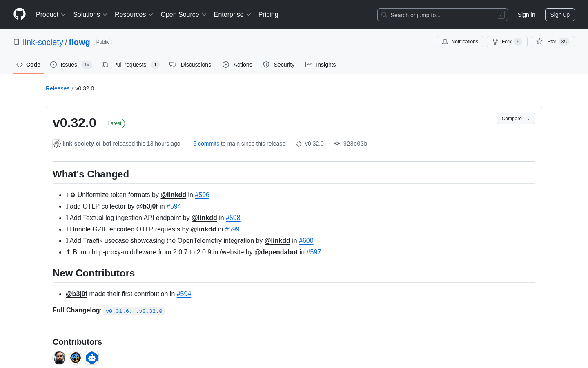Open pull request #598
The image size is (588, 368).
[x=233, y=218]
